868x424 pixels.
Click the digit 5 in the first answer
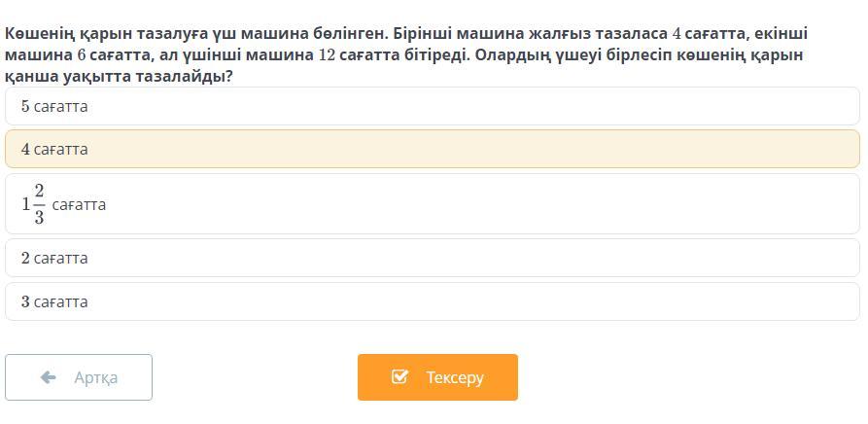tap(25, 106)
